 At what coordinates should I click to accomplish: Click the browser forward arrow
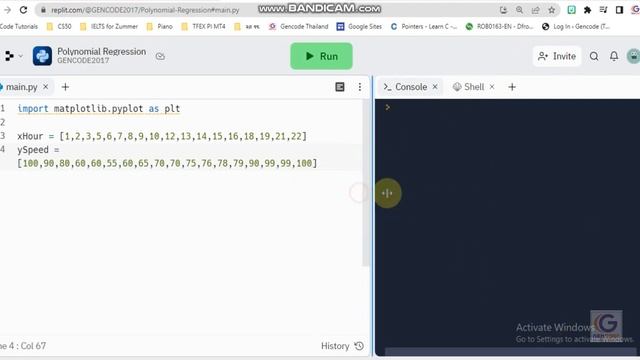coord(7,9)
